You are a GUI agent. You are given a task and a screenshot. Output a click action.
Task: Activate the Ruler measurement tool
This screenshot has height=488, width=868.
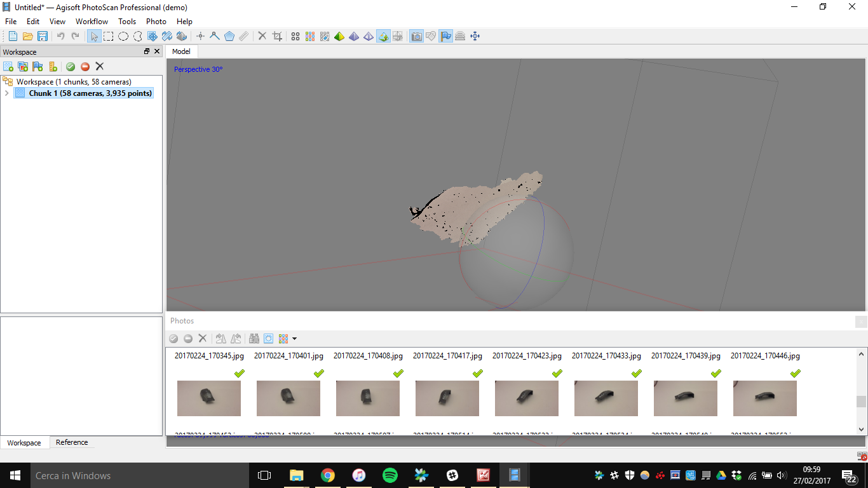[x=244, y=36]
